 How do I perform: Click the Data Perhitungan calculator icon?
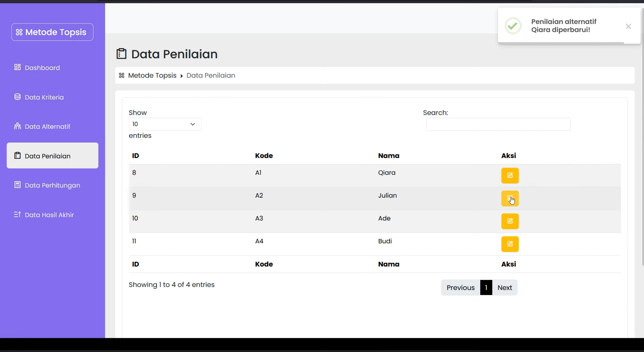point(17,185)
